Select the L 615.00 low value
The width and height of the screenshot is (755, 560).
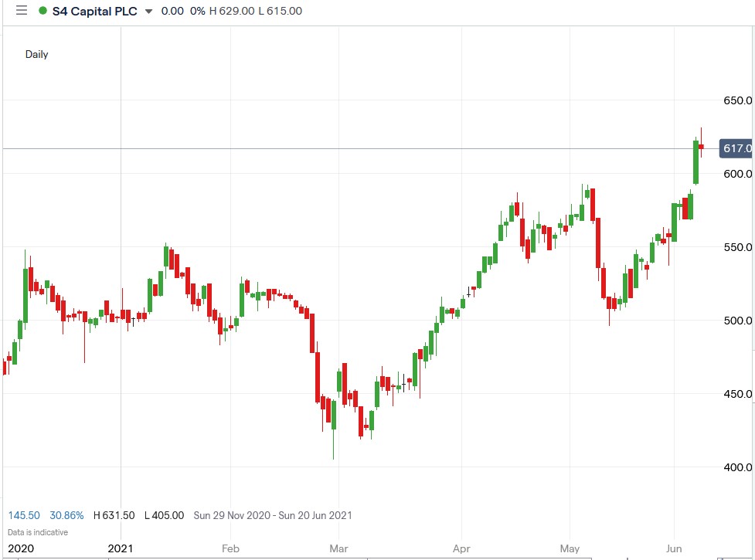click(x=280, y=11)
